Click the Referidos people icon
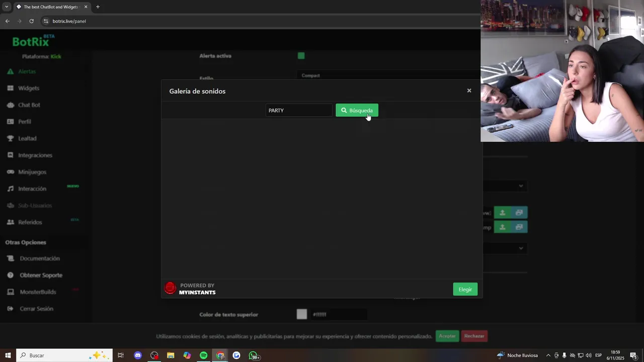Image resolution: width=644 pixels, height=362 pixels. tap(10, 222)
